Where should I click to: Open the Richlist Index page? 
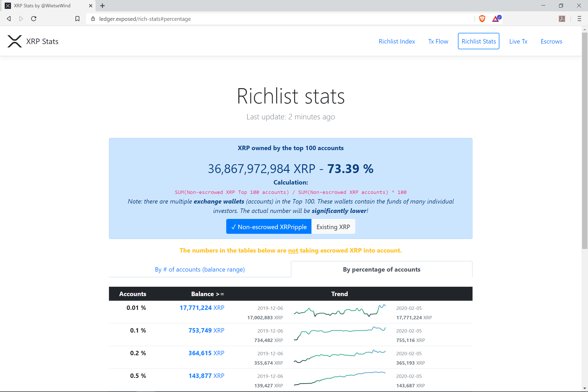(x=397, y=41)
